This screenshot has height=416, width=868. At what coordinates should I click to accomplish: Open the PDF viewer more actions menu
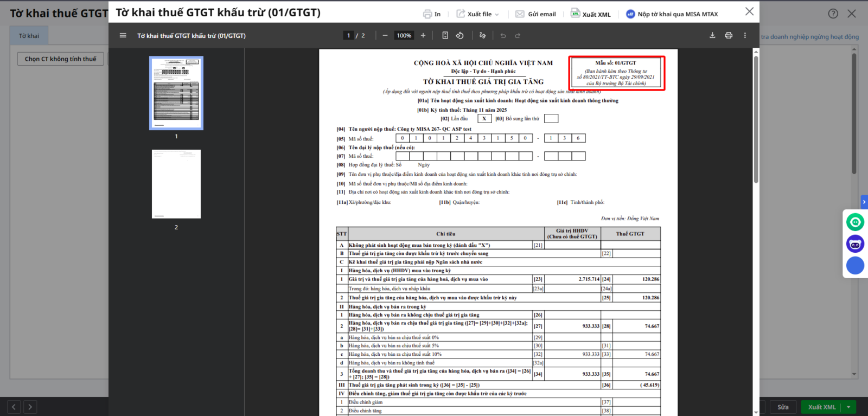click(745, 36)
